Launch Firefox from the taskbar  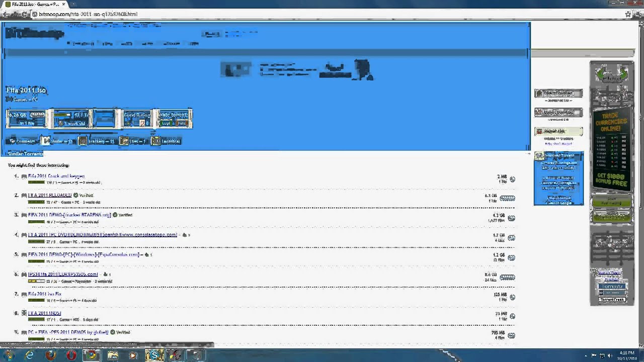pos(50,355)
